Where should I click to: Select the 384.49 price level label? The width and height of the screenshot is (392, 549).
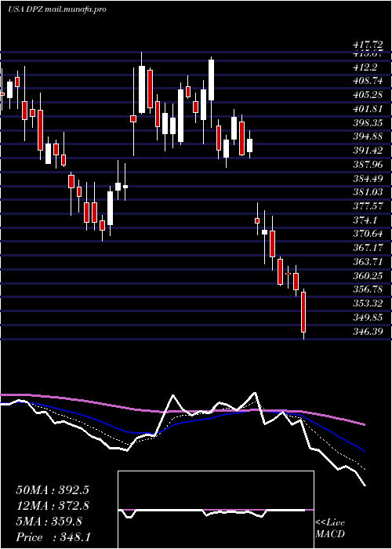tap(367, 179)
